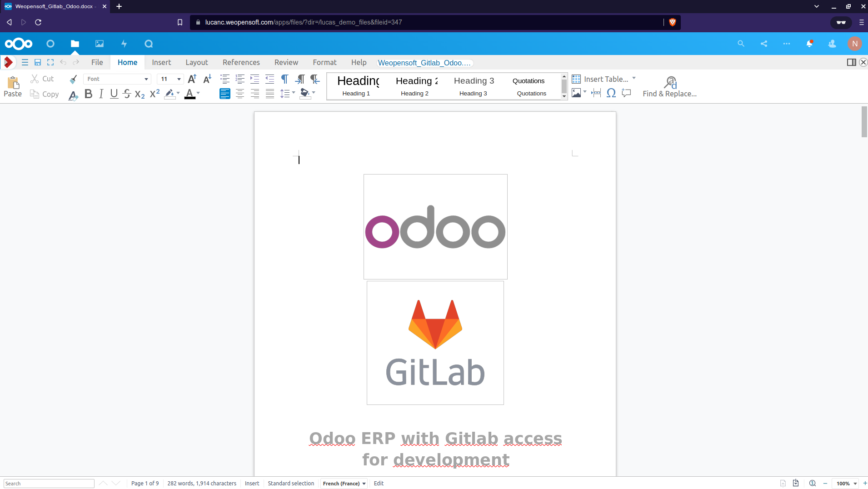
Task: Apply highlight color to text
Action: (170, 94)
